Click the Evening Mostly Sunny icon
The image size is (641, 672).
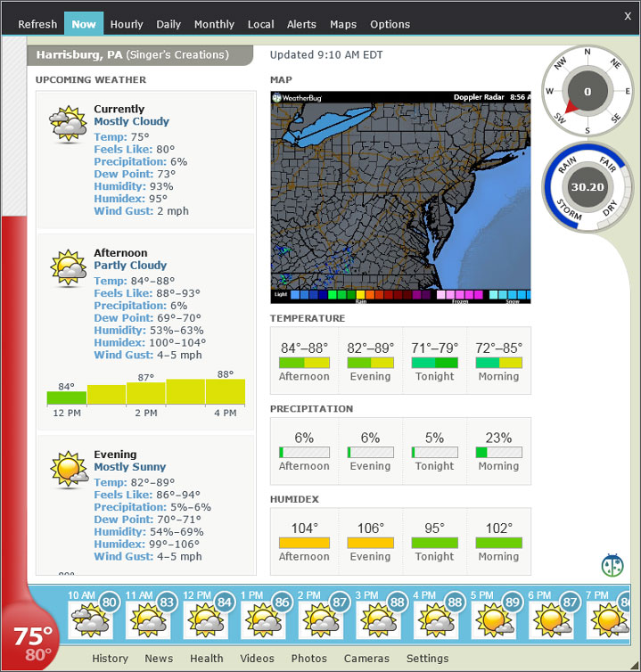[x=69, y=470]
